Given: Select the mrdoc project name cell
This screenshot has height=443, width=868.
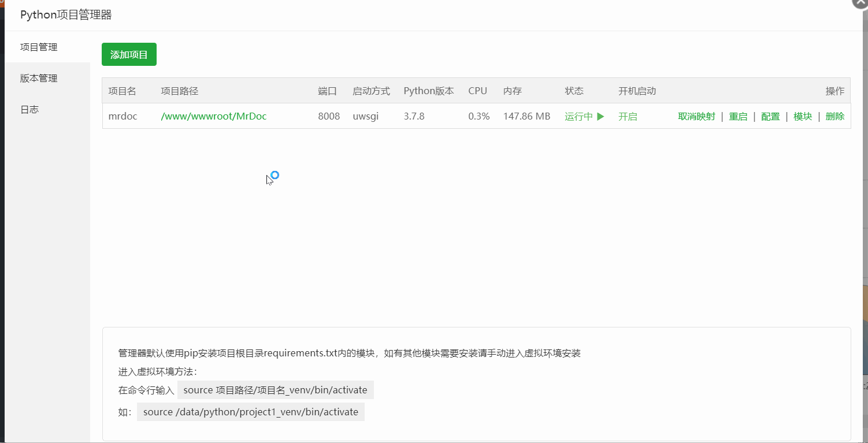Looking at the screenshot, I should tap(123, 117).
